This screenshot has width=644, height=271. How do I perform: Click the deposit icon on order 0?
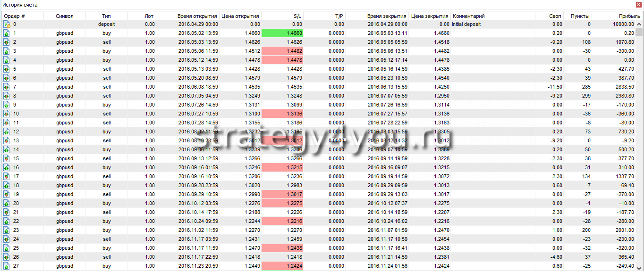point(7,24)
